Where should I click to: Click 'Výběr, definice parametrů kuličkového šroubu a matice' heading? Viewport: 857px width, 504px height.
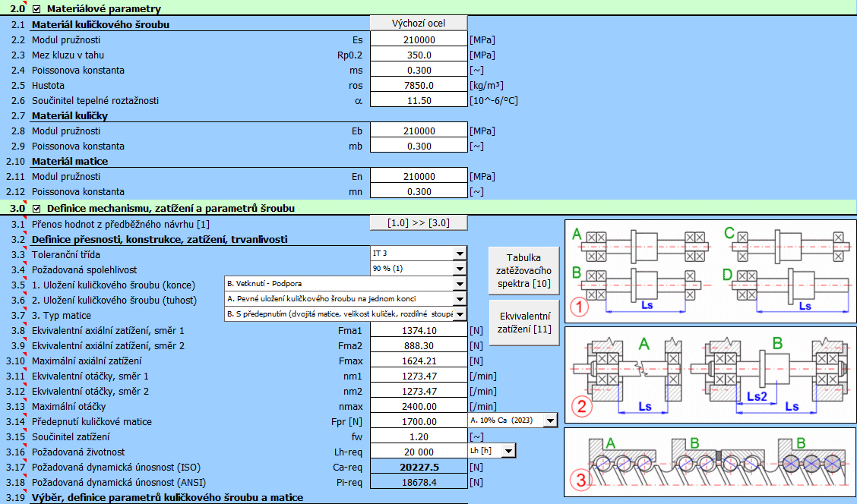167,497
